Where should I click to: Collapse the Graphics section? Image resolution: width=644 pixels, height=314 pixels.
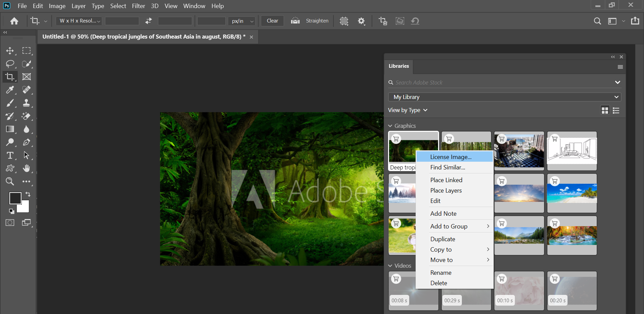(x=390, y=126)
